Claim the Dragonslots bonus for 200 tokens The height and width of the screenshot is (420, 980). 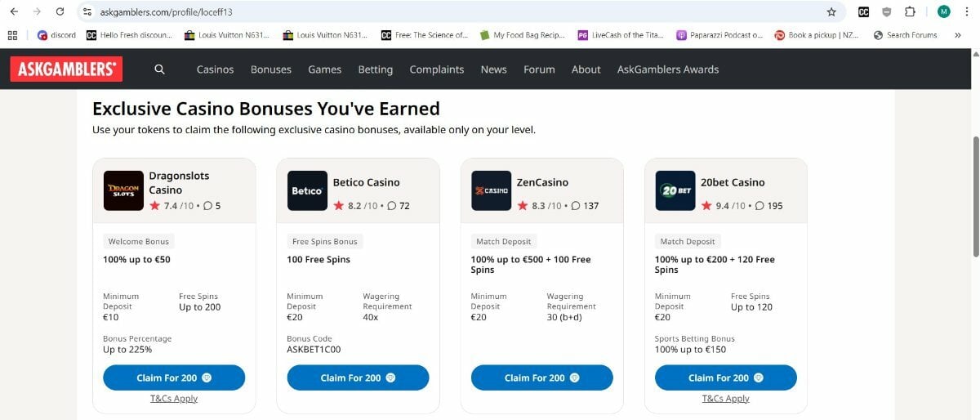pos(174,378)
